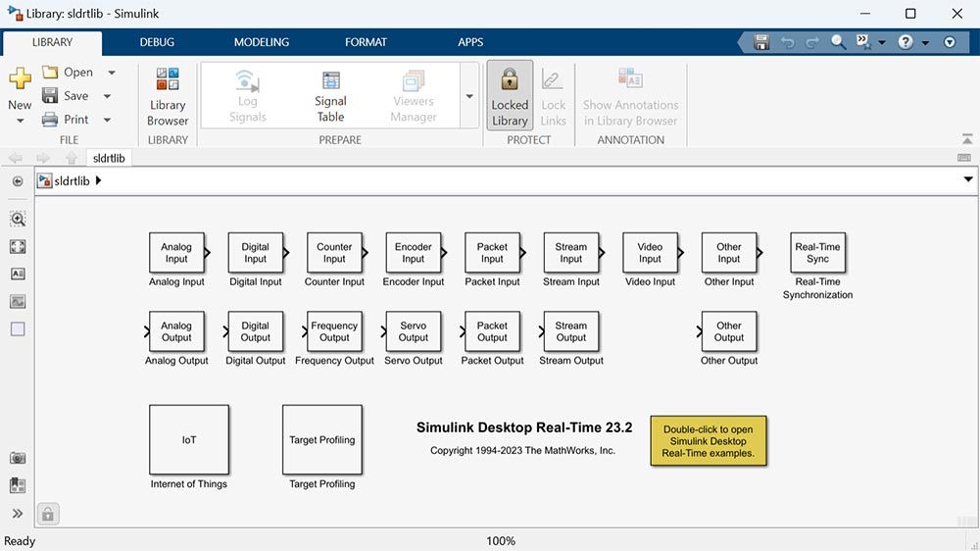Select the Analog Input block
The width and height of the screenshot is (980, 551).
pyautogui.click(x=176, y=253)
